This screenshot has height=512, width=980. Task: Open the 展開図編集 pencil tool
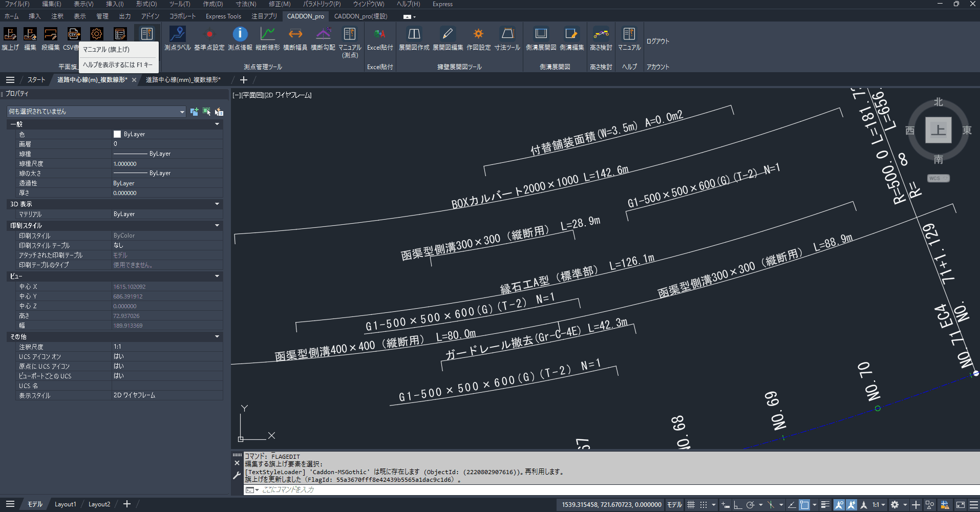[448, 38]
